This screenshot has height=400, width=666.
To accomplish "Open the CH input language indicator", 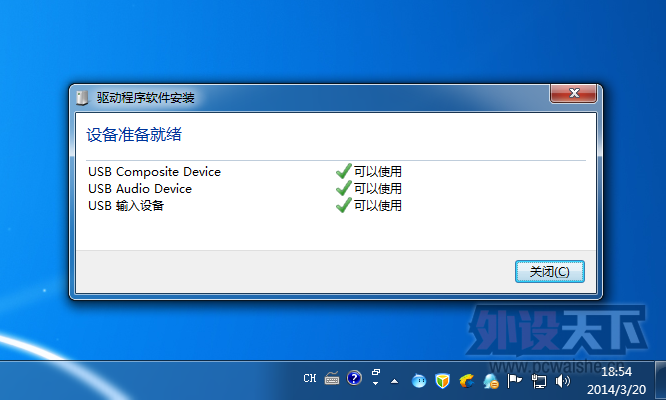I will pos(310,379).
